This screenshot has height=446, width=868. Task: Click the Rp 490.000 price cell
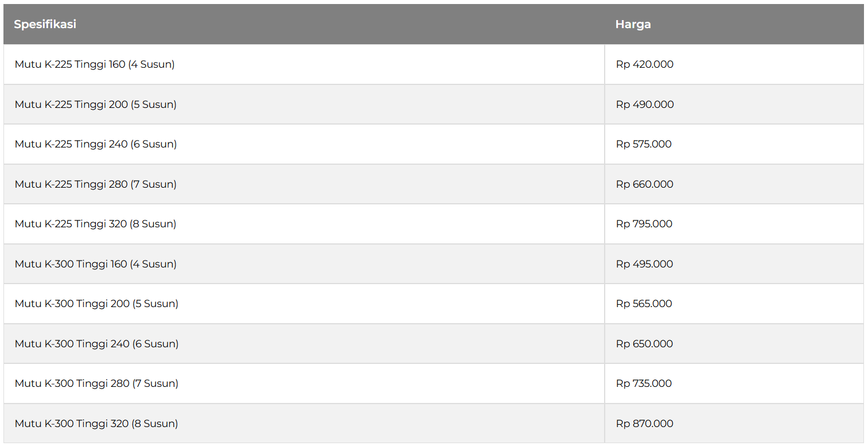click(x=734, y=104)
